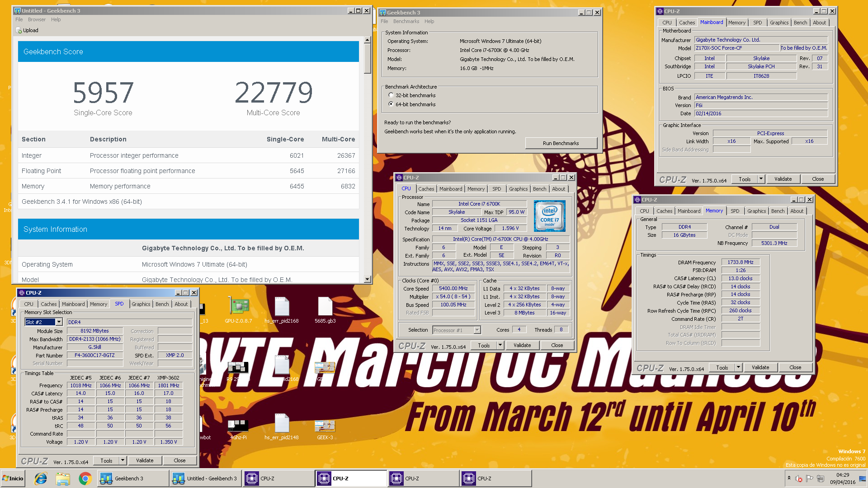Select the hs_err_pid2148 text file icon

(282, 427)
